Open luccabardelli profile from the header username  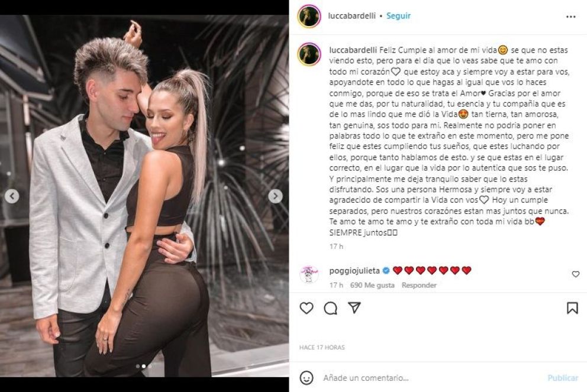[x=351, y=16]
